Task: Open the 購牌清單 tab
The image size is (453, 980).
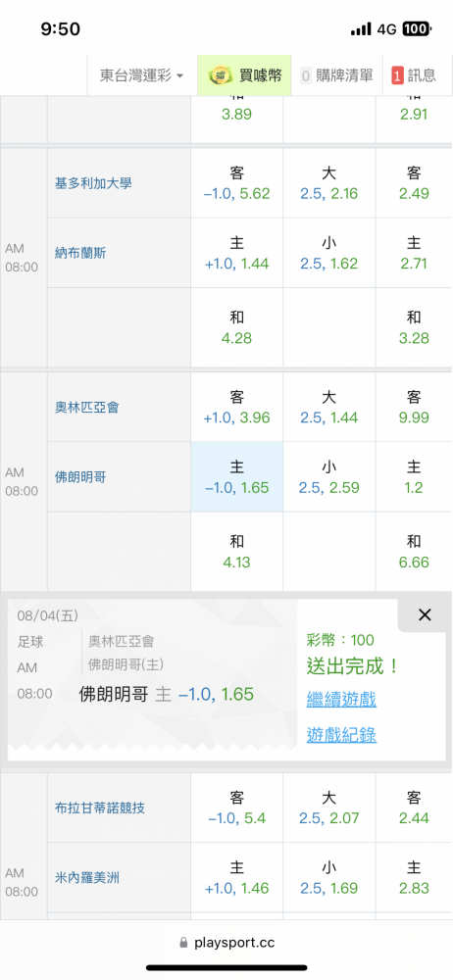Action: point(336,75)
